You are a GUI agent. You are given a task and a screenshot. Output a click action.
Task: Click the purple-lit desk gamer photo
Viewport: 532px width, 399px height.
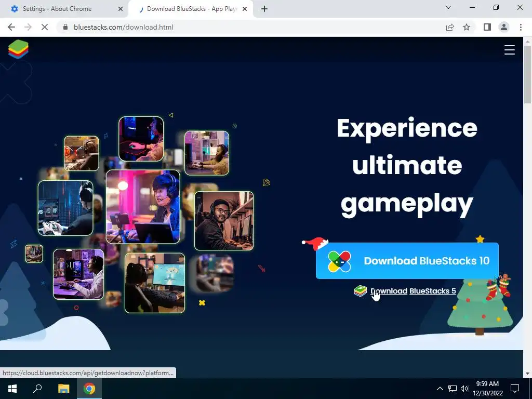point(78,274)
